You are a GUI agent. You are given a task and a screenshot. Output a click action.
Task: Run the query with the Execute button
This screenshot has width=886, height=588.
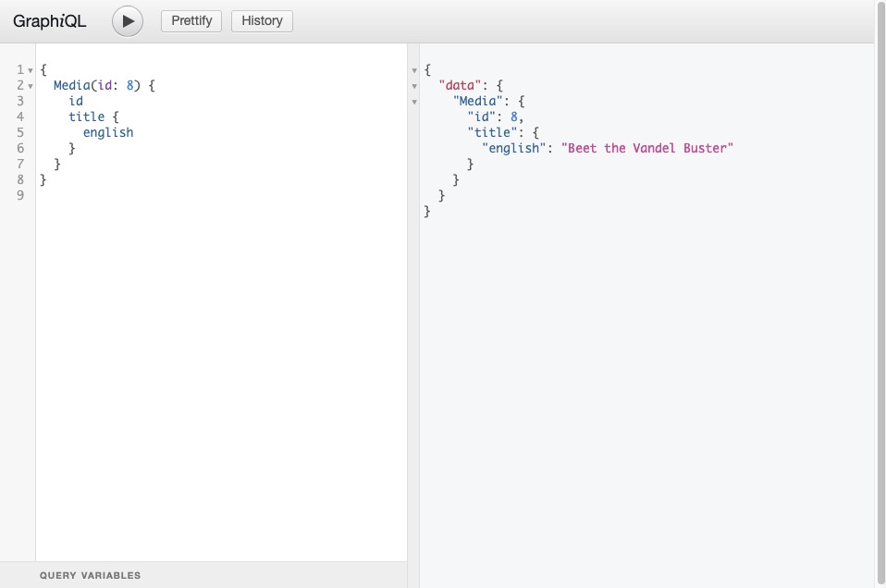[127, 21]
